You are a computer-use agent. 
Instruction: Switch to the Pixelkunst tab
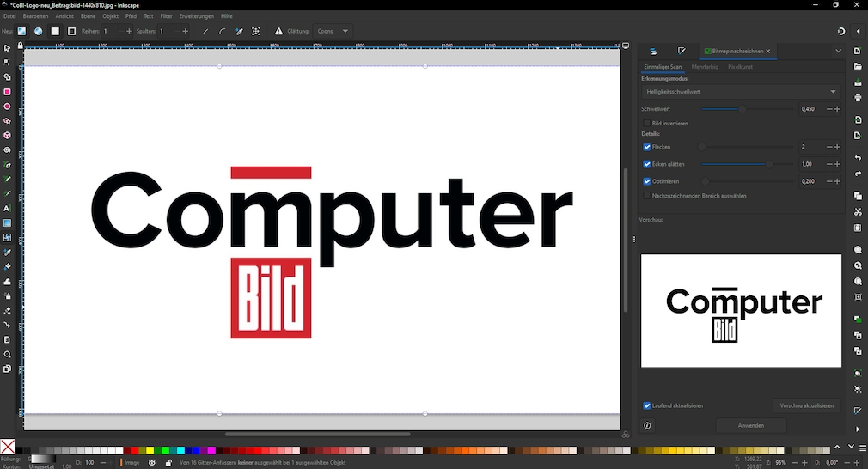point(740,67)
